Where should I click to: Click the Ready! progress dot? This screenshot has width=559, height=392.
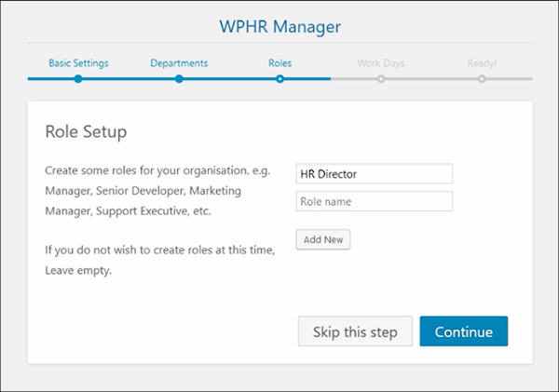point(482,79)
